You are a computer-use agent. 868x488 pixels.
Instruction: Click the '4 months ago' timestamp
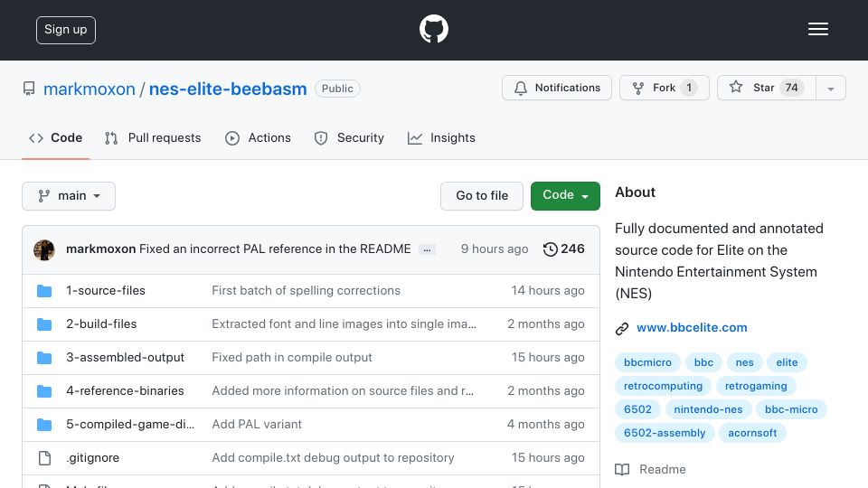click(x=545, y=425)
